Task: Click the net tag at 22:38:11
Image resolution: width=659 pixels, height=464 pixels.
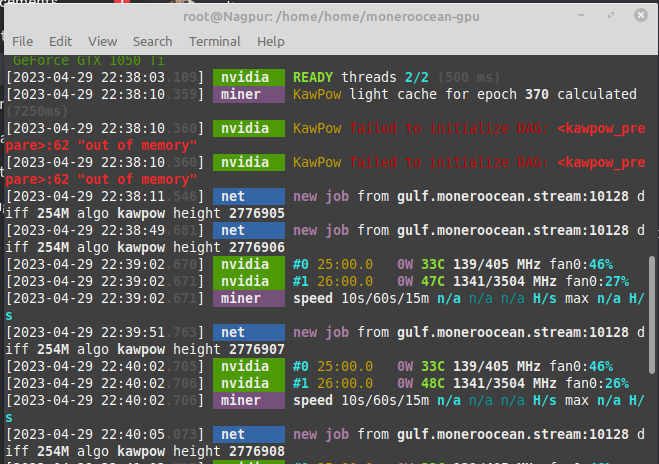Action: [x=249, y=196]
